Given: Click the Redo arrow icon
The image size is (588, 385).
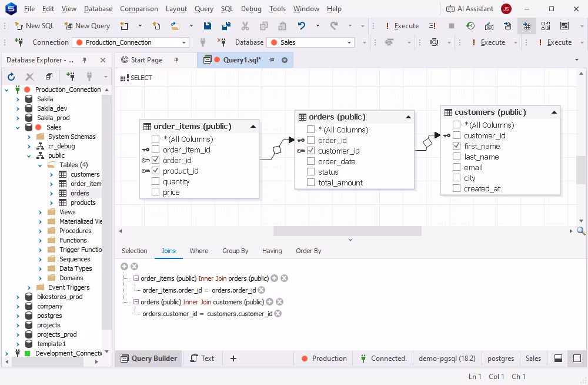Looking at the screenshot, I should point(334,26).
